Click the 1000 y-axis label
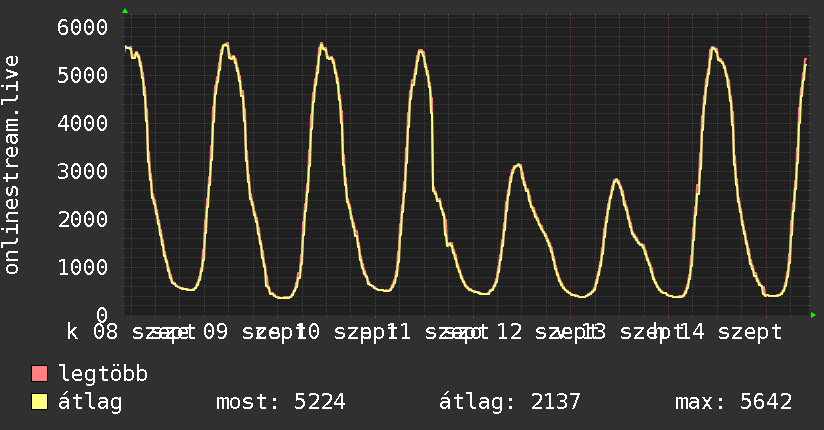This screenshot has width=824, height=430. coord(83,268)
